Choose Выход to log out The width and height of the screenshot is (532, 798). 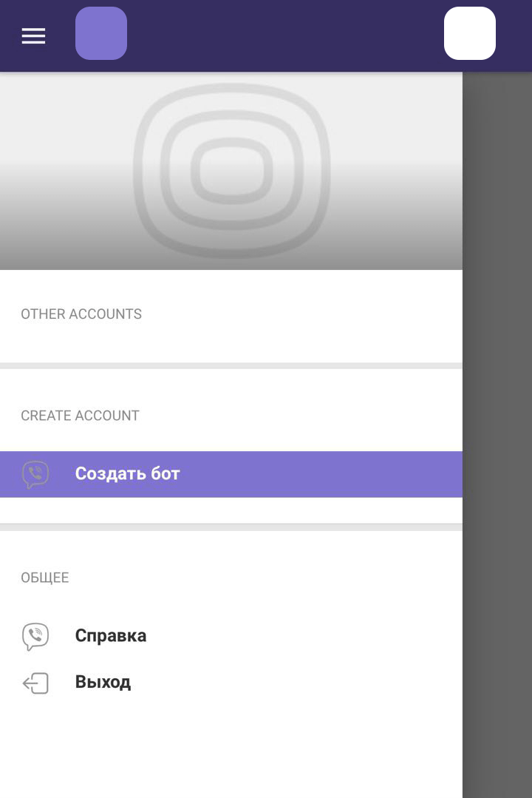pyautogui.click(x=103, y=682)
